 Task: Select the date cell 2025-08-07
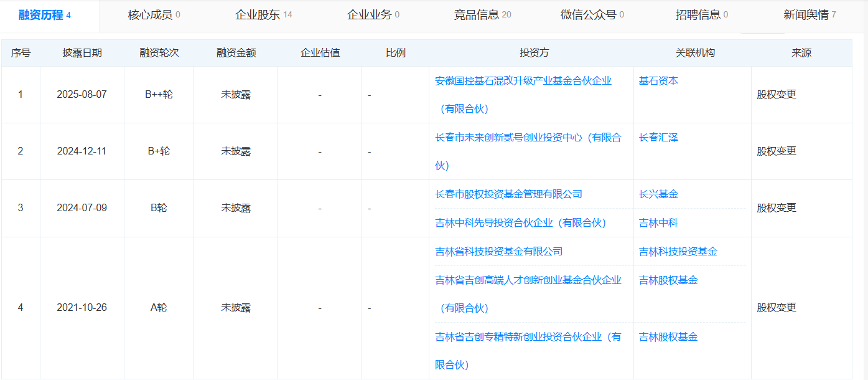[82, 95]
